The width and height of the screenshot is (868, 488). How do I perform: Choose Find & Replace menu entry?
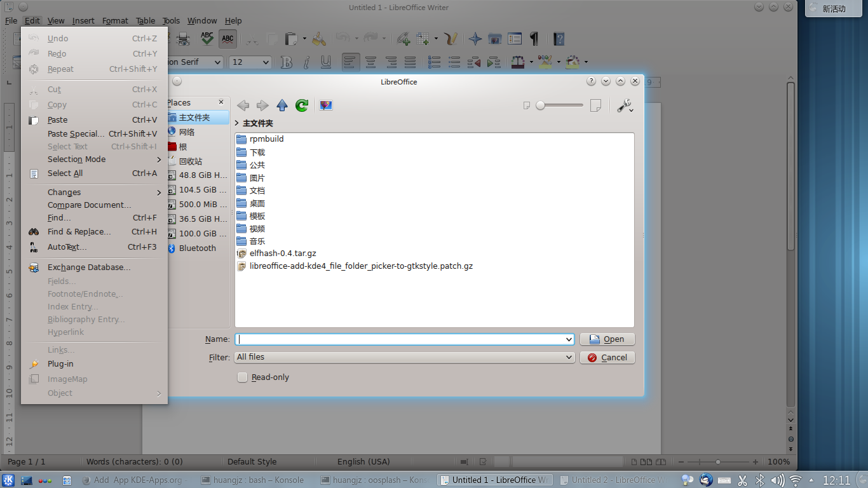pyautogui.click(x=94, y=232)
